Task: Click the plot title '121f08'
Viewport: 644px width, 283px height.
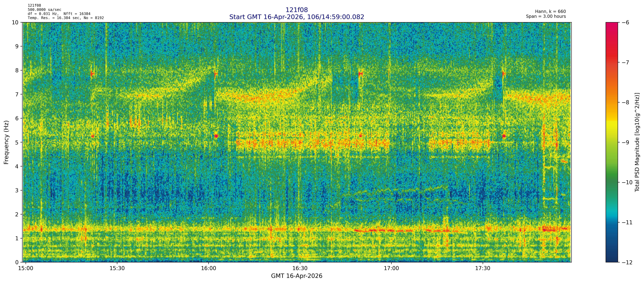Action: pos(297,10)
